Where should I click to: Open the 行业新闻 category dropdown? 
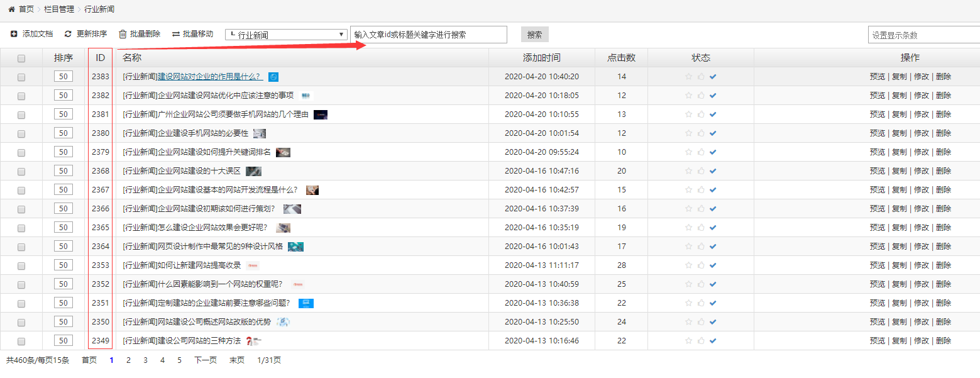tap(286, 35)
